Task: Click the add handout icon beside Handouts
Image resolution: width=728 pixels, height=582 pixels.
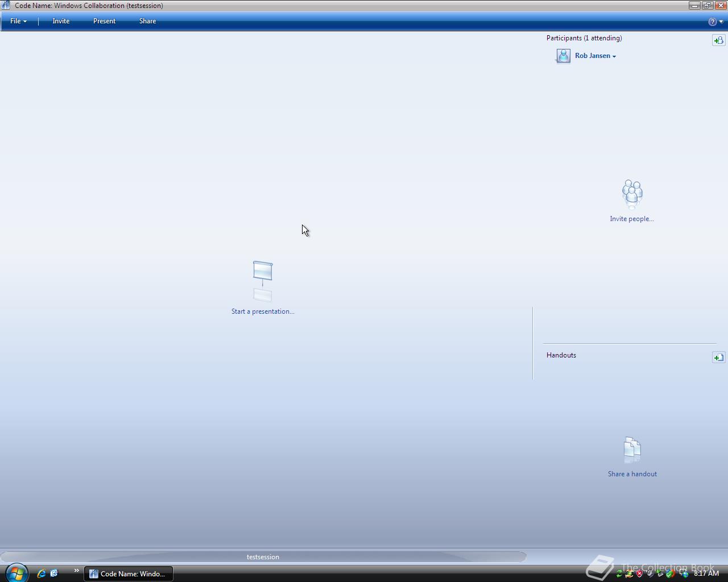Action: [x=718, y=357]
